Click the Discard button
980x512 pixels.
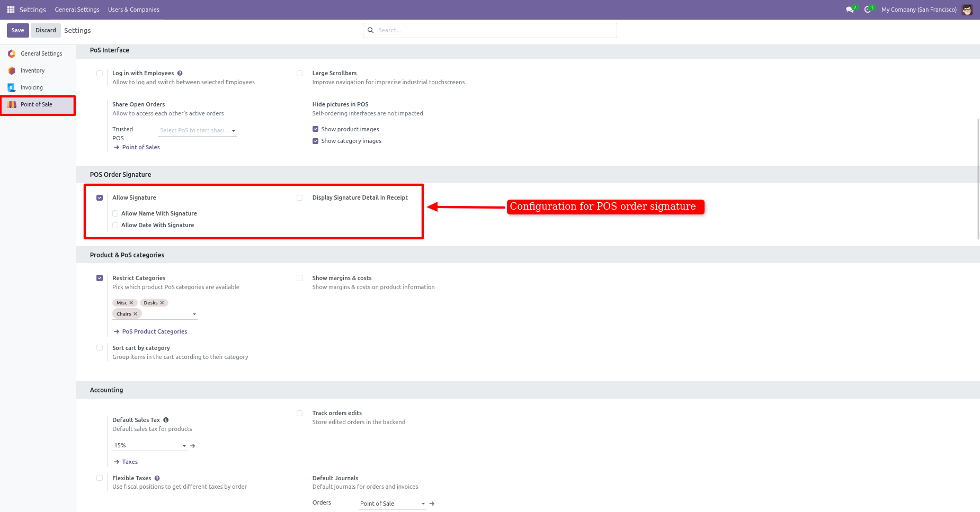coord(46,30)
